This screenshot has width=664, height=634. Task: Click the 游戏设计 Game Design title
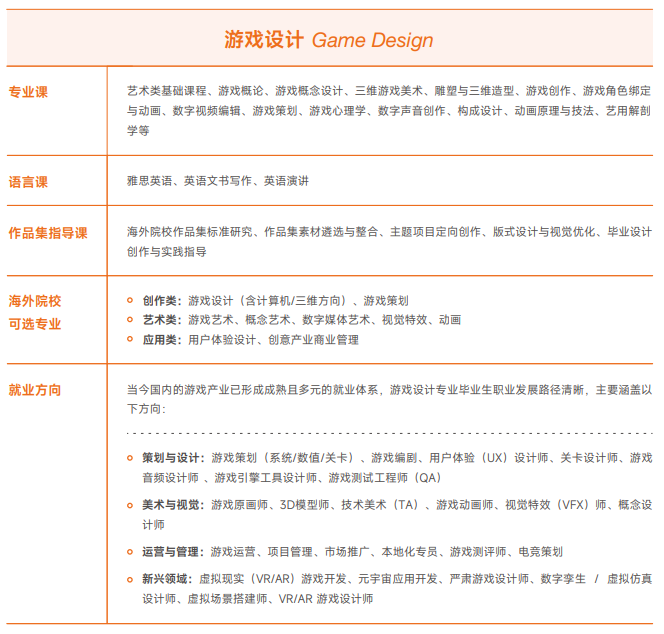[329, 40]
